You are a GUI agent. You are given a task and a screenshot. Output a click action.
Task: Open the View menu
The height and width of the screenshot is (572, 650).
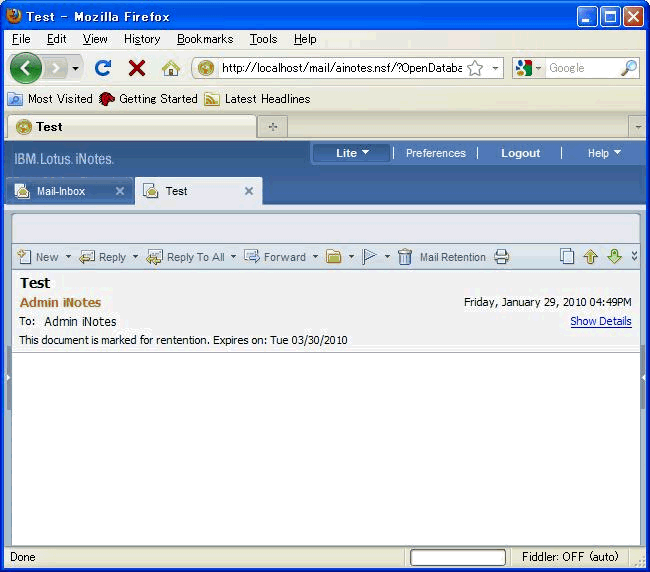coord(95,39)
